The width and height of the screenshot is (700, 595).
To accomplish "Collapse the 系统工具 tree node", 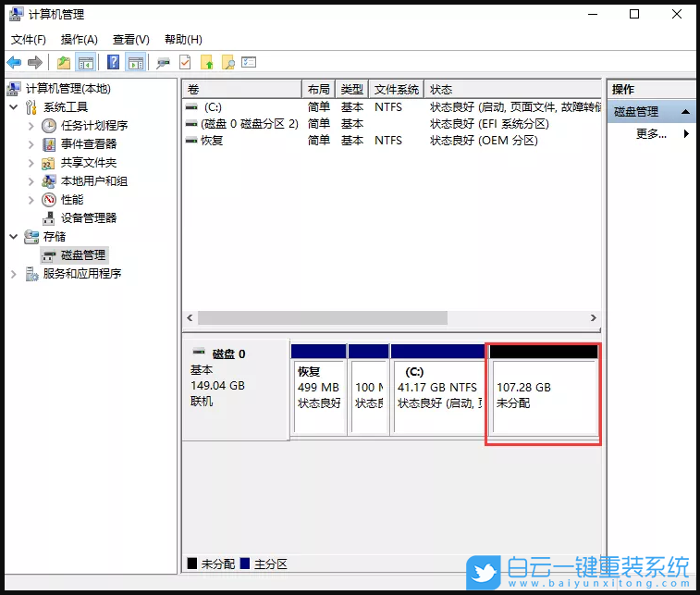I will coord(14,107).
